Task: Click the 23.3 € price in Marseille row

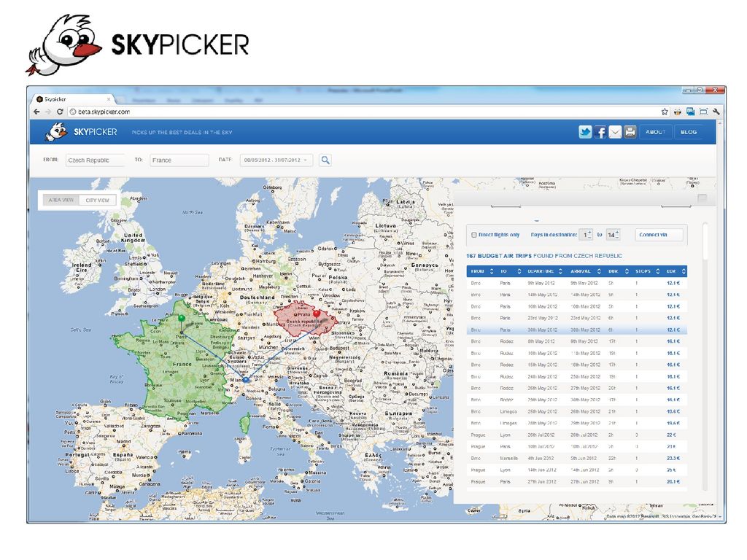Action: pyautogui.click(x=673, y=458)
